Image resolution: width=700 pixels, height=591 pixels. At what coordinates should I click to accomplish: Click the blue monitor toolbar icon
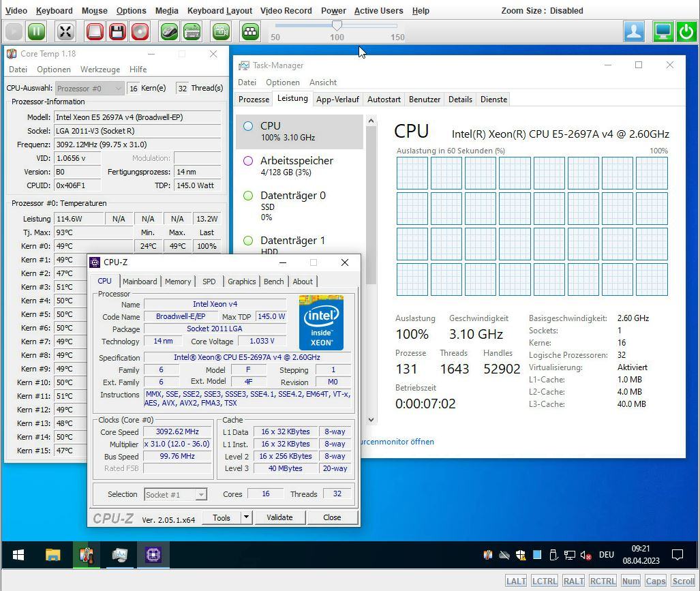(663, 31)
